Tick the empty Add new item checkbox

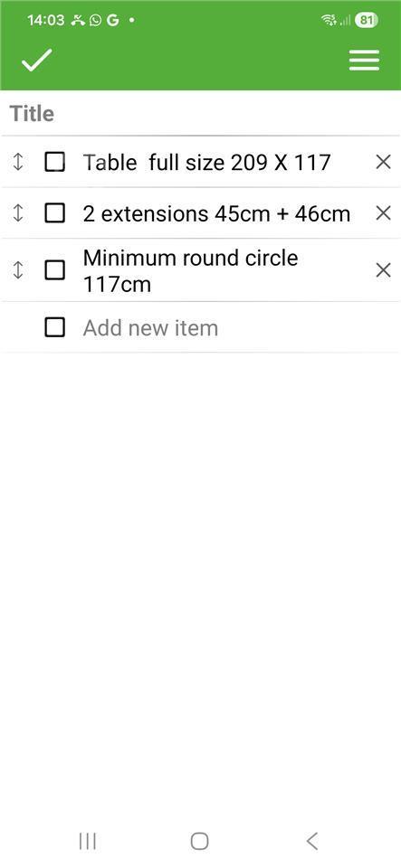[54, 327]
